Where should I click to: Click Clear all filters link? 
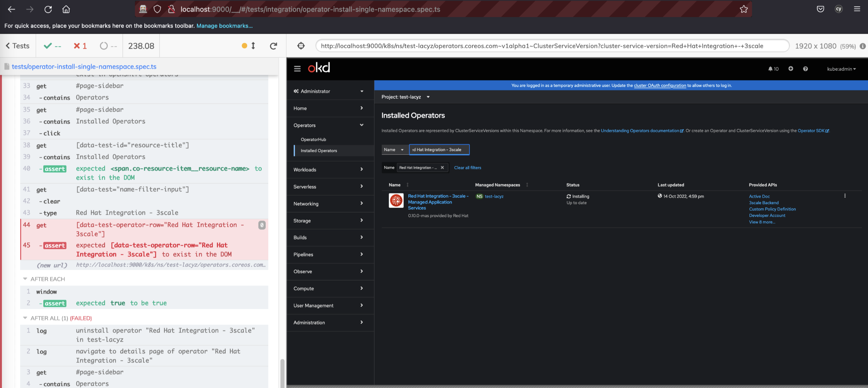(x=467, y=168)
